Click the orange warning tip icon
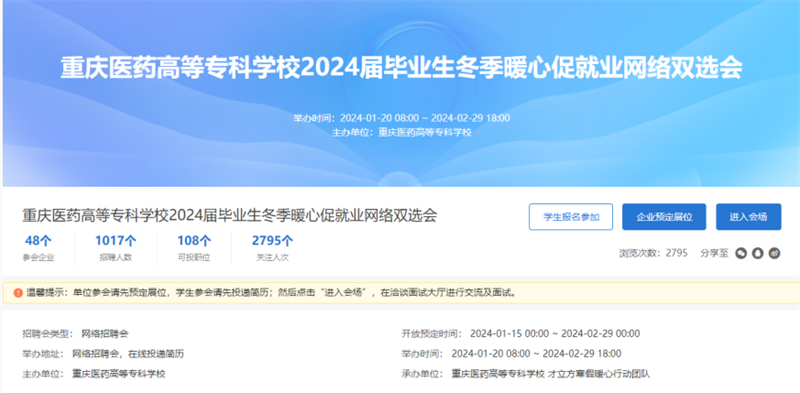 coord(18,293)
